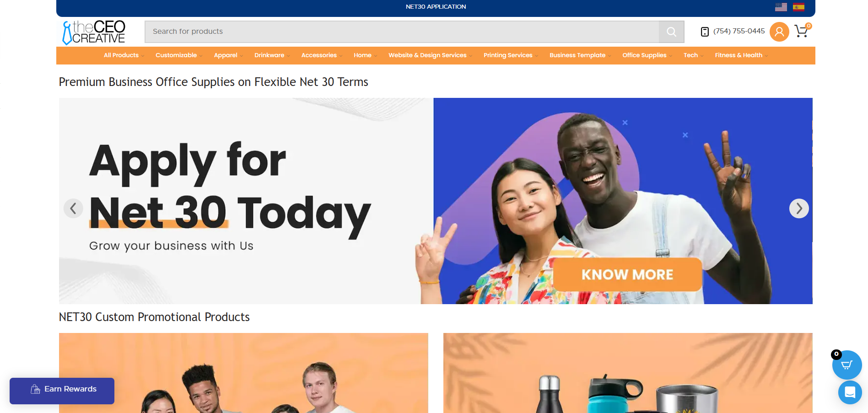This screenshot has width=868, height=413.
Task: Expand the Website & Design Services menu
Action: tap(430, 55)
